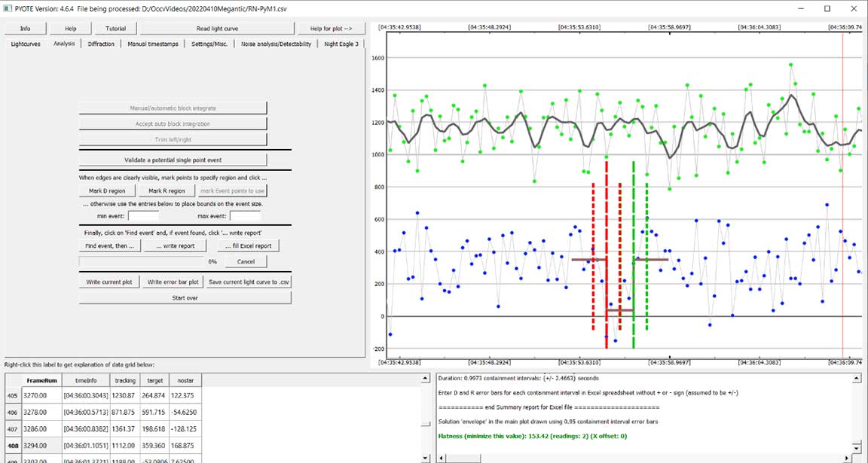Click the target column header
Viewport: 868px width, 463px height.
pyautogui.click(x=154, y=381)
